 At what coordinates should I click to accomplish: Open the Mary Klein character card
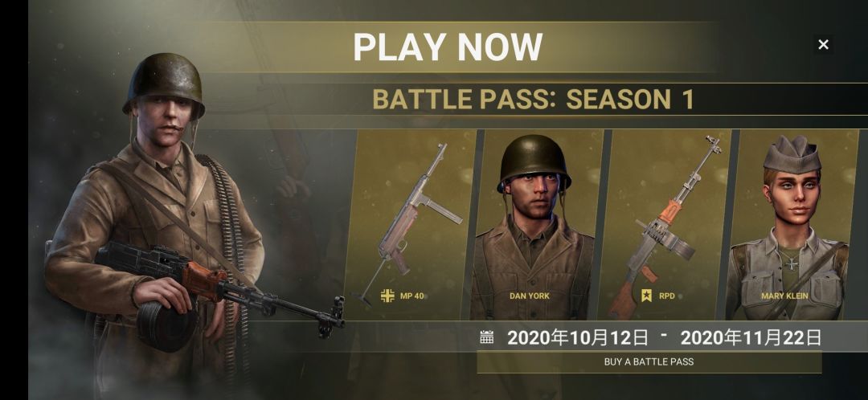[792, 225]
